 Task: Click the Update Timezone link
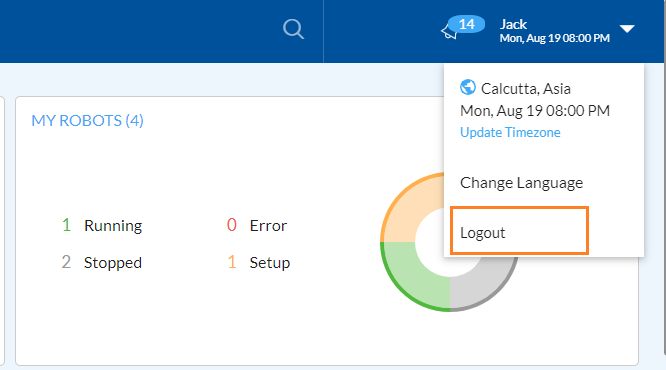[510, 133]
